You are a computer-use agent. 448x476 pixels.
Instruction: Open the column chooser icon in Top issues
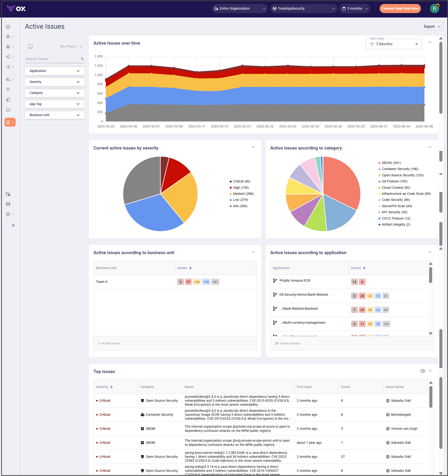423,371
